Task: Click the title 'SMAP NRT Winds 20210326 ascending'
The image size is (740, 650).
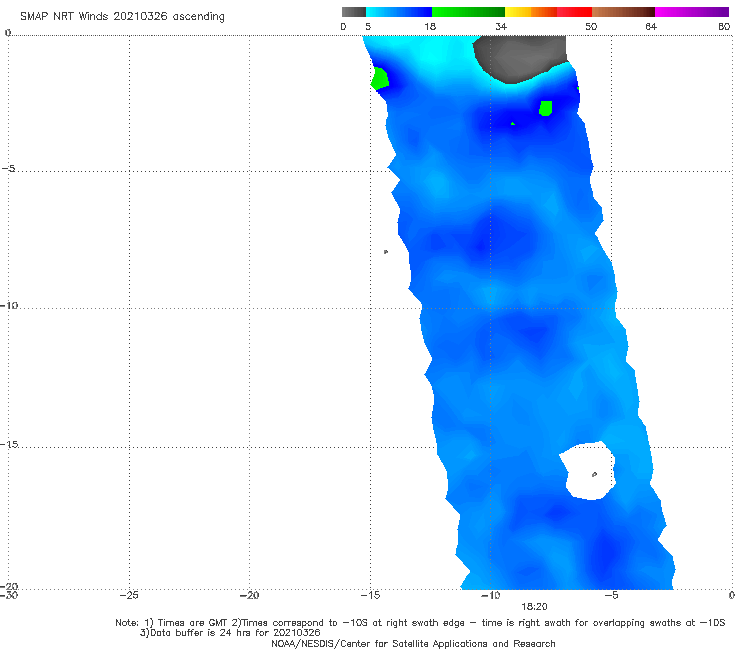Action: [x=122, y=17]
